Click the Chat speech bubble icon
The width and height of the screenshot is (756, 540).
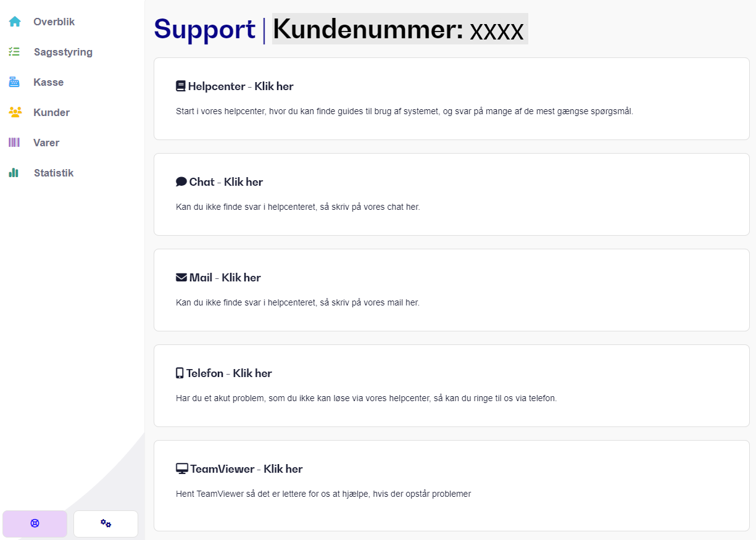click(x=181, y=182)
